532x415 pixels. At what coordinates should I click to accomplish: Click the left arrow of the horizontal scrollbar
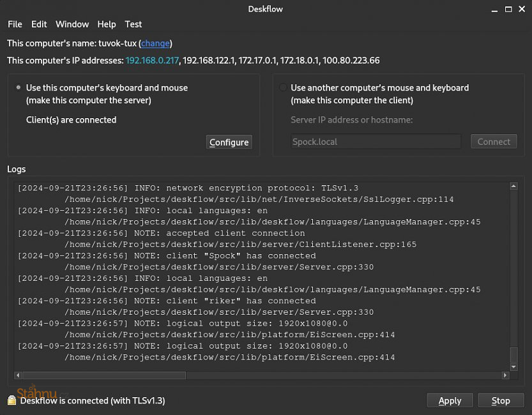[x=17, y=376]
